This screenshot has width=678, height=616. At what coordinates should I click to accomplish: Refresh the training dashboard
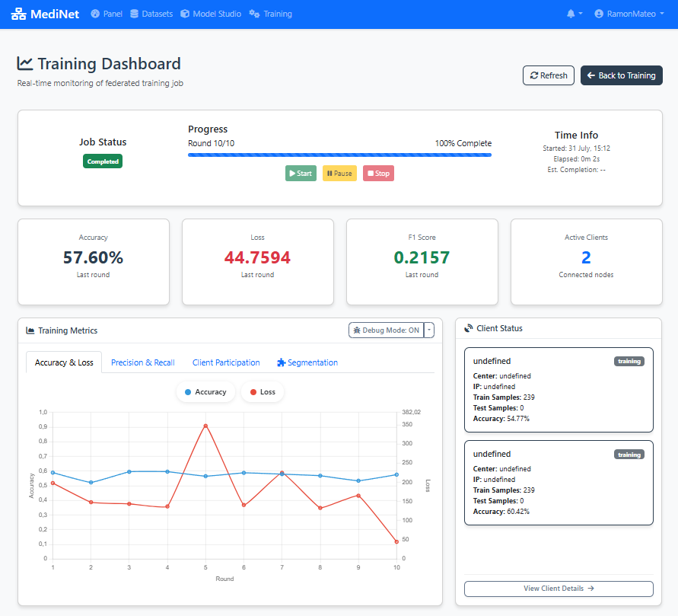click(548, 75)
